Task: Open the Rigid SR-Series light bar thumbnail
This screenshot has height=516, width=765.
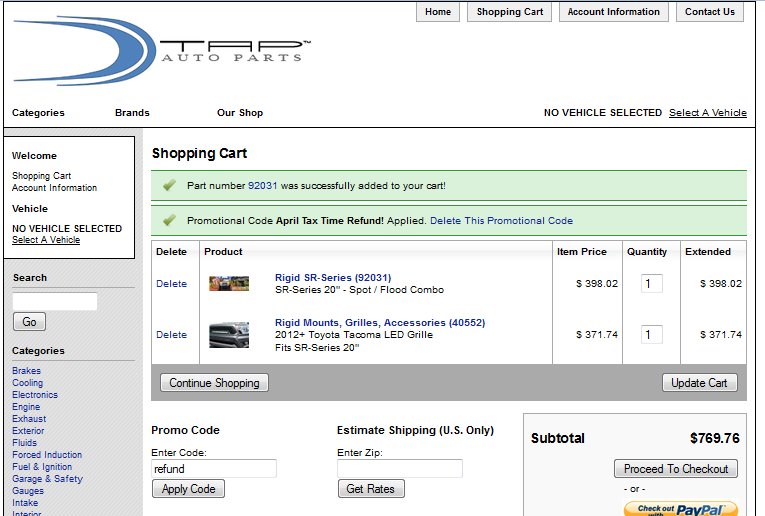Action: [x=229, y=283]
